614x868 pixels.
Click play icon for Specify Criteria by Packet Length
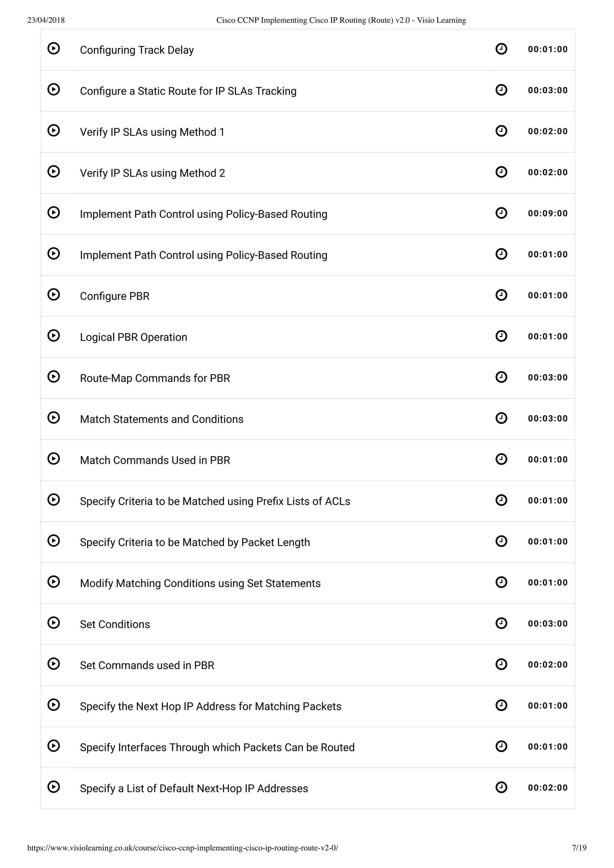[x=54, y=541]
